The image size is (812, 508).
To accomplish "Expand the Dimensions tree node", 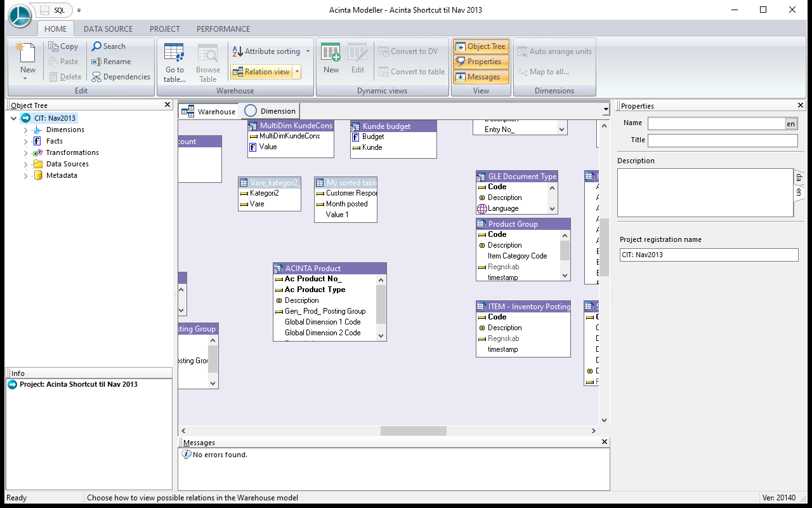I will click(26, 130).
